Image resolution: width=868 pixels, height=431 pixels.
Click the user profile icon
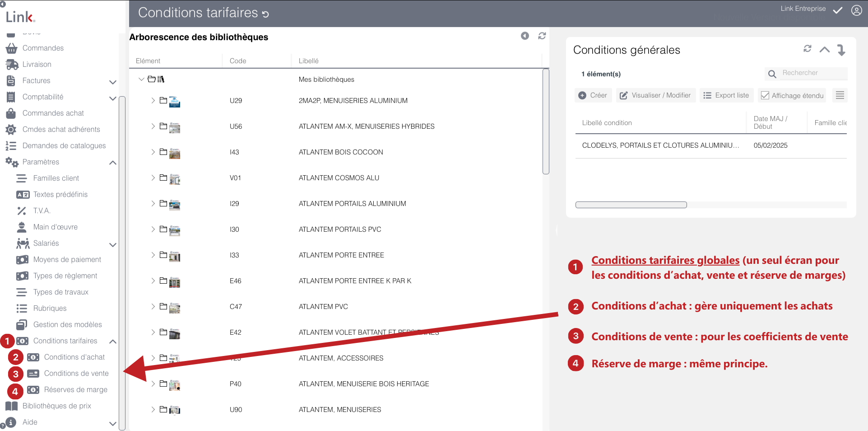point(856,10)
